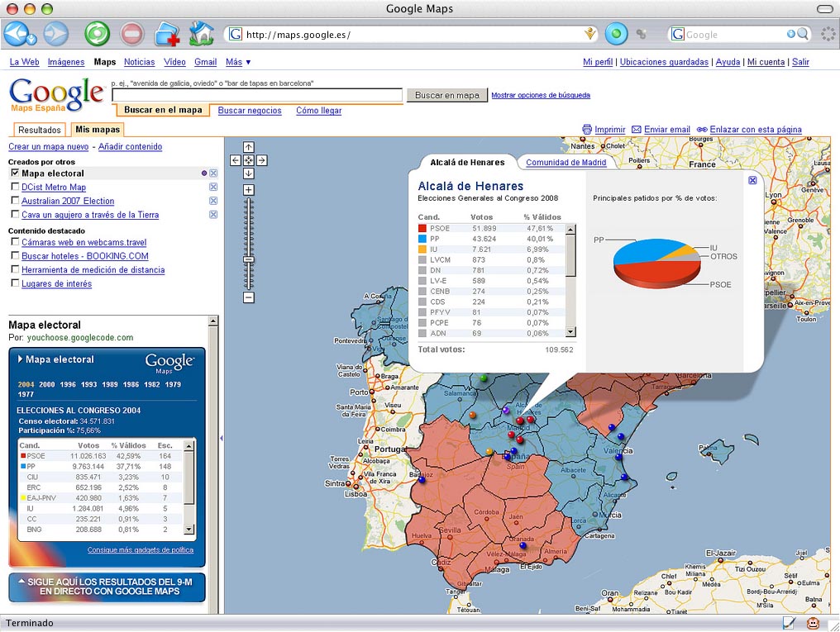The image size is (840, 632).
Task: Enable the DCist Metro Map checkbox
Action: click(x=15, y=187)
